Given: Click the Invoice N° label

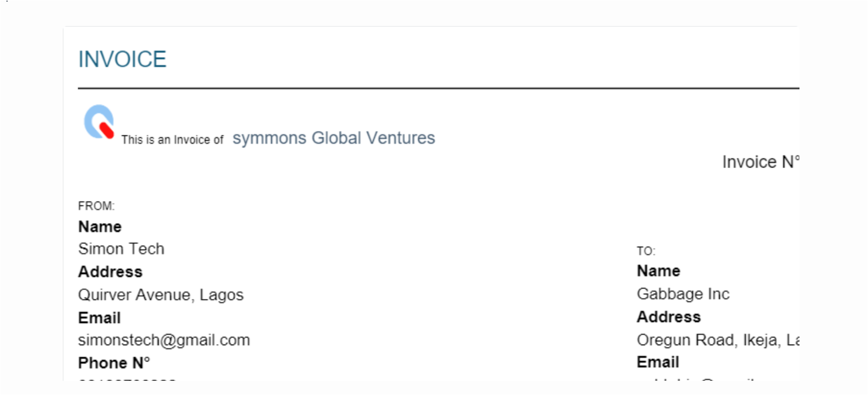Looking at the screenshot, I should pos(760,162).
